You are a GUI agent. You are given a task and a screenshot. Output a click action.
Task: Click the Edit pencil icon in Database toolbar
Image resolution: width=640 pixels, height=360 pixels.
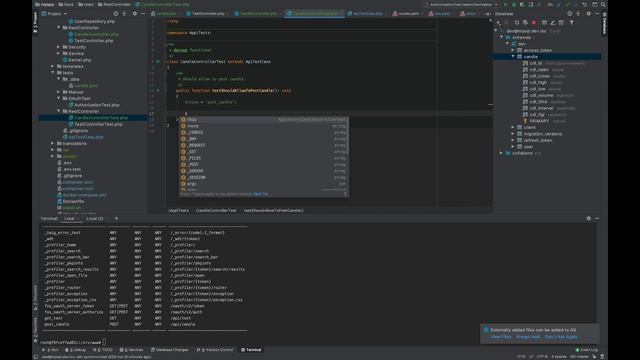click(553, 22)
